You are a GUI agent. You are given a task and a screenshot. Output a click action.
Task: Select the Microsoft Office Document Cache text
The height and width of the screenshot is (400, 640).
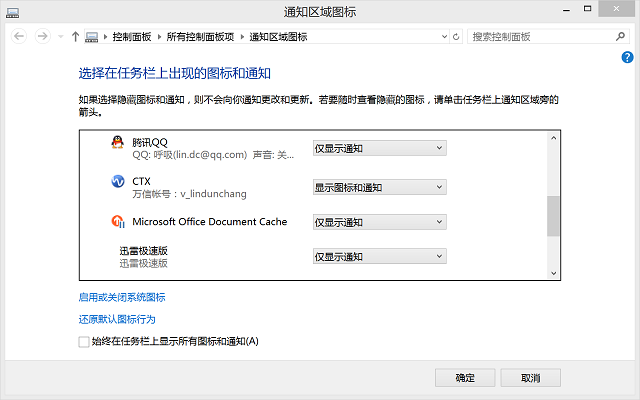point(209,222)
